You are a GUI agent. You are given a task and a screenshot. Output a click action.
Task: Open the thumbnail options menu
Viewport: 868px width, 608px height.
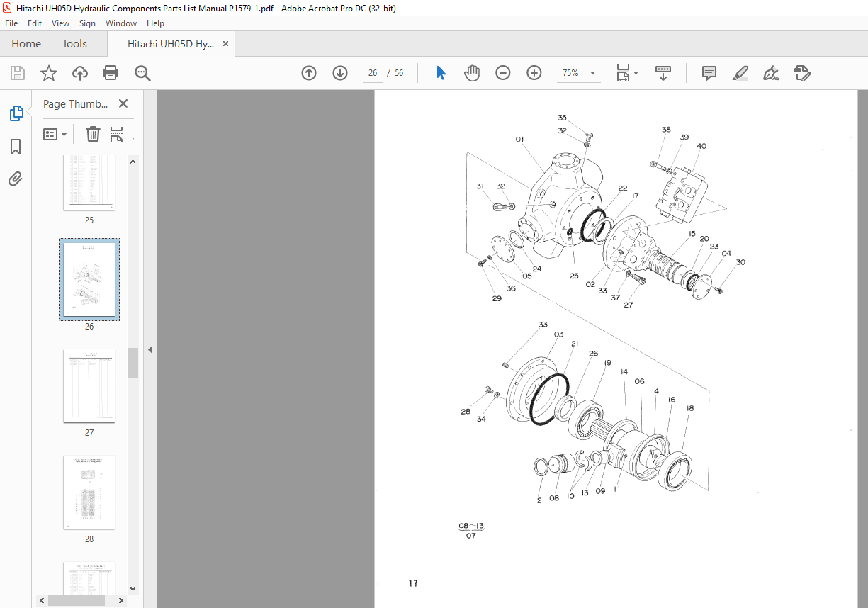(x=55, y=133)
